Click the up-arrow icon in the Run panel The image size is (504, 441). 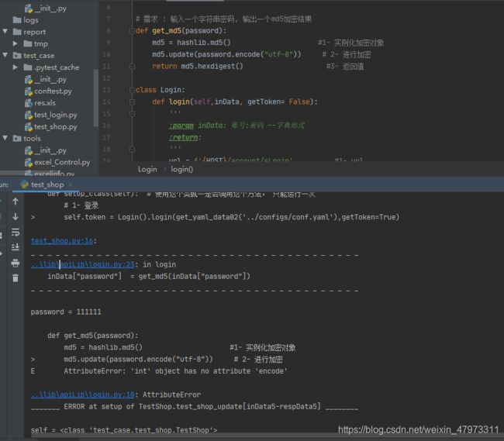[x=15, y=202]
